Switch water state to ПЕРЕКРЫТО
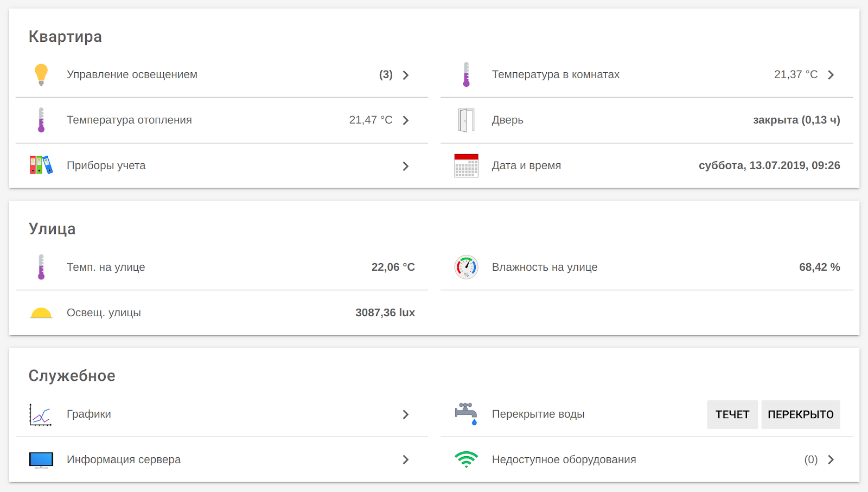Screen dimensions: 868x492 pos(800,414)
